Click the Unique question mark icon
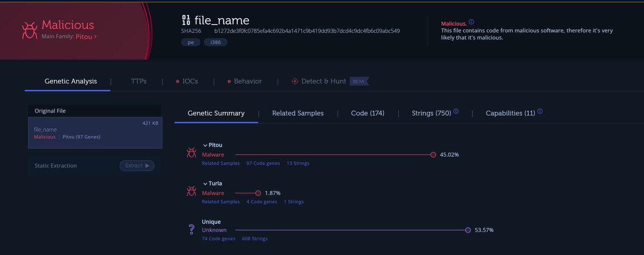 coord(191,230)
